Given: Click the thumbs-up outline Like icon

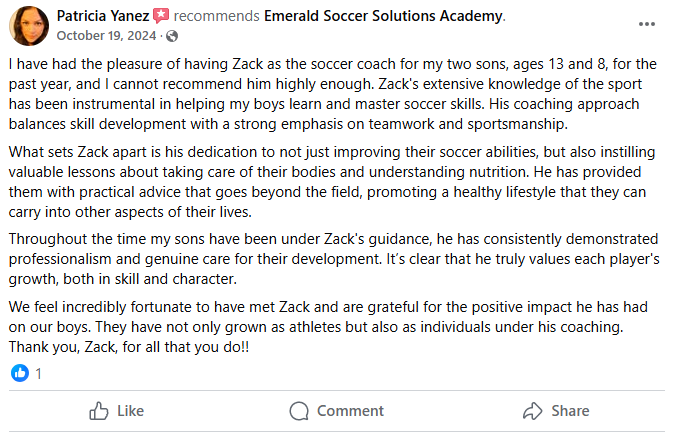Looking at the screenshot, I should 98,411.
